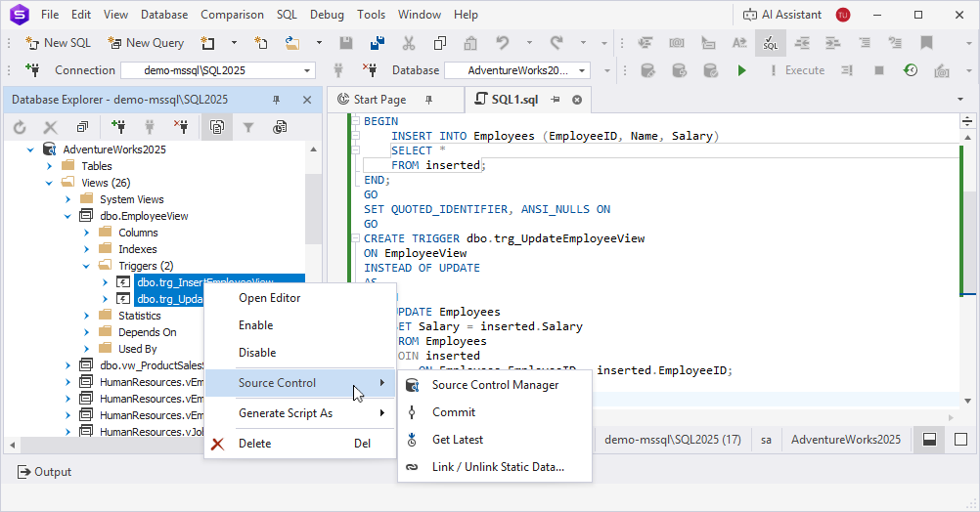Screen dimensions: 980x512
Task: Choose Delete in context menu
Action: [300, 444]
